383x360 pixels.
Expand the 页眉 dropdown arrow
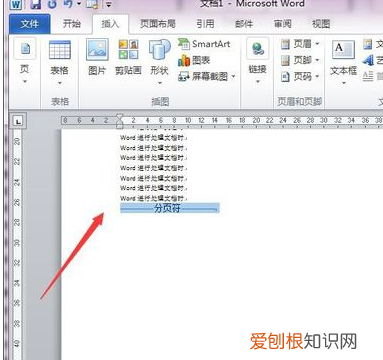click(317, 44)
